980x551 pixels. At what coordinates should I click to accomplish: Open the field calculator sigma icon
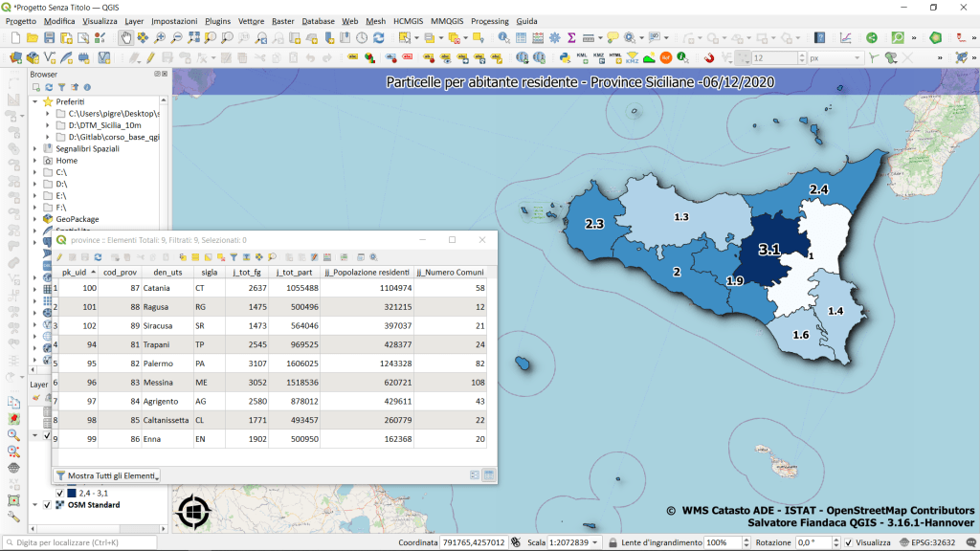pyautogui.click(x=571, y=37)
